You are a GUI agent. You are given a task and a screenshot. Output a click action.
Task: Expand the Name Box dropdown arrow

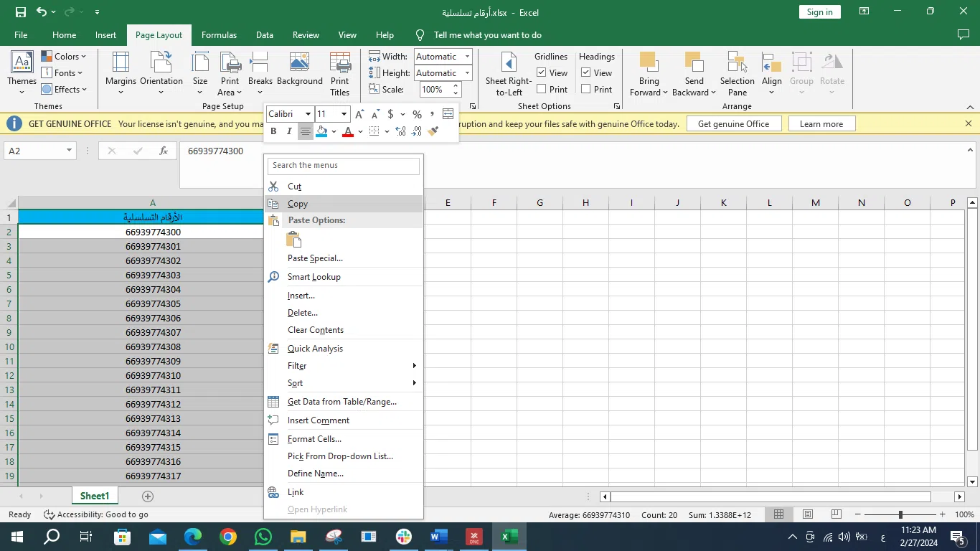click(69, 151)
